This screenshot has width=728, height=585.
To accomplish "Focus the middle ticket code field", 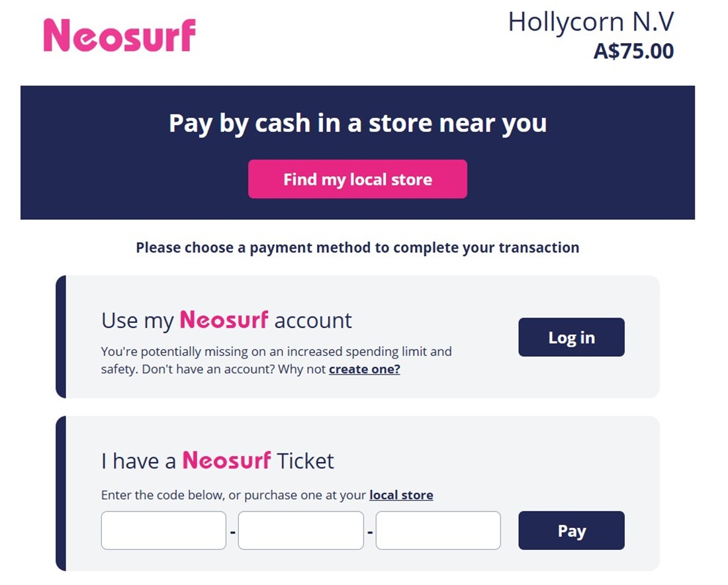I will pos(301,530).
